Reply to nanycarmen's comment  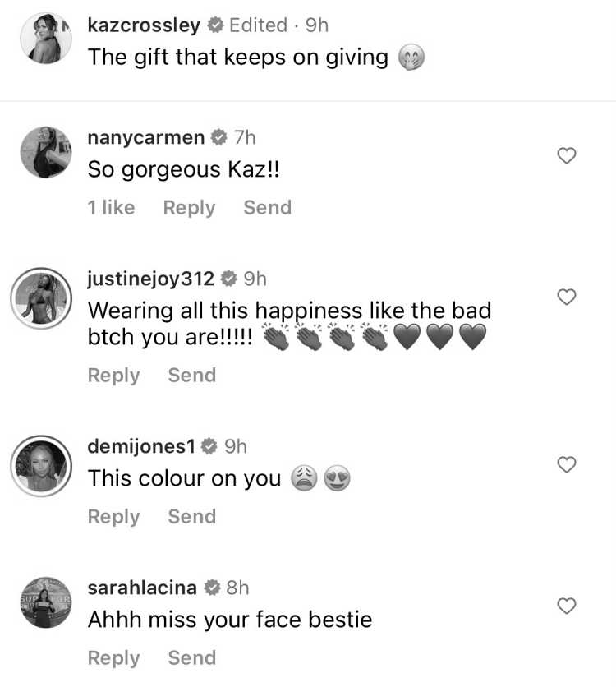[189, 208]
